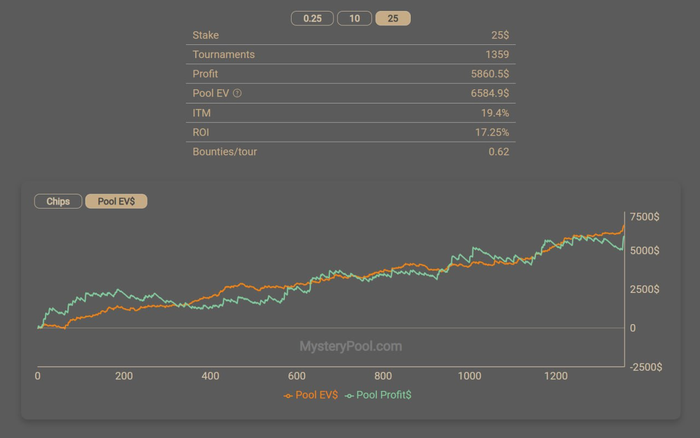Toggle the Pool EV$ series legend label
Viewport: 700px width, 438px height.
(x=317, y=396)
